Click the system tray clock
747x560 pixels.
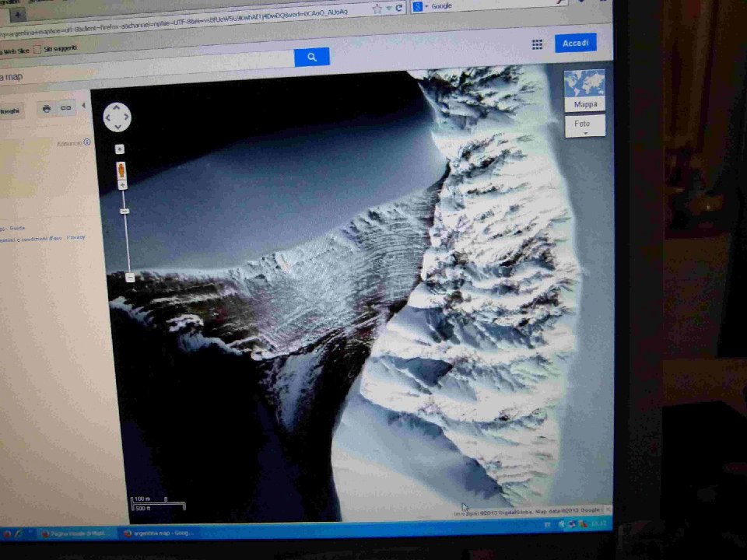coord(598,524)
